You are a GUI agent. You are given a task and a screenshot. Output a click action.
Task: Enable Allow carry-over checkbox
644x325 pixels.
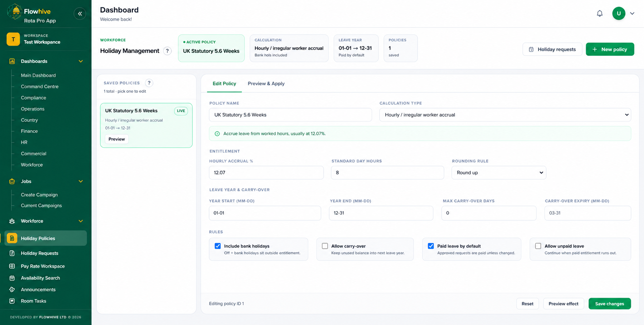(x=325, y=246)
